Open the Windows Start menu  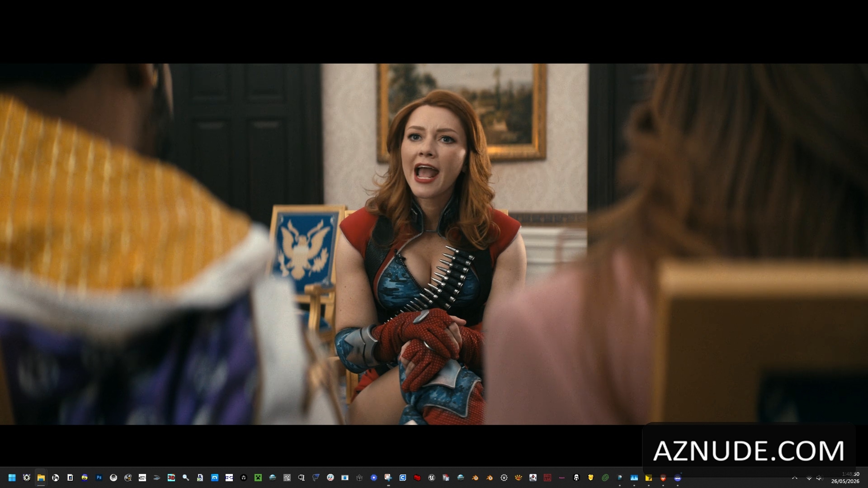[12, 478]
